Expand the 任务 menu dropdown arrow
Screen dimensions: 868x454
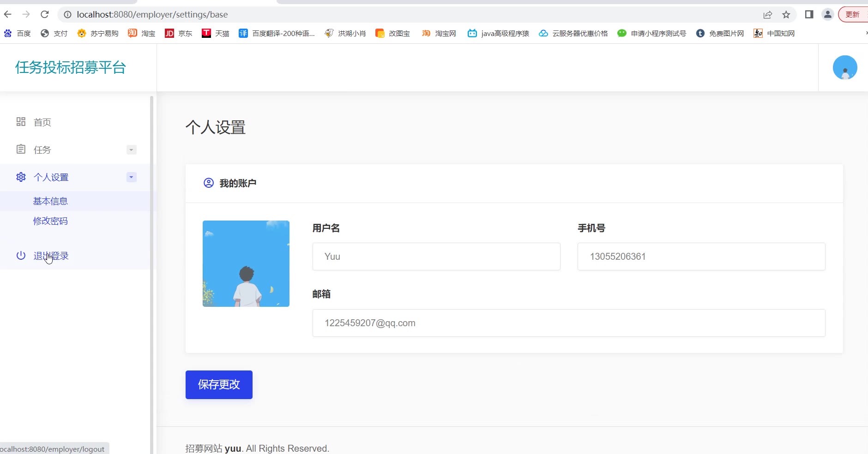[132, 150]
